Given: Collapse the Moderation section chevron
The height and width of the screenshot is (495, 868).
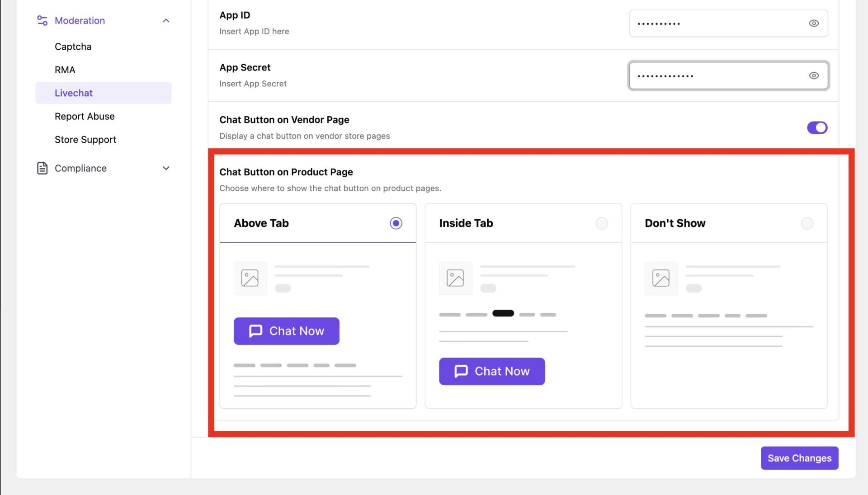Looking at the screenshot, I should tap(166, 21).
